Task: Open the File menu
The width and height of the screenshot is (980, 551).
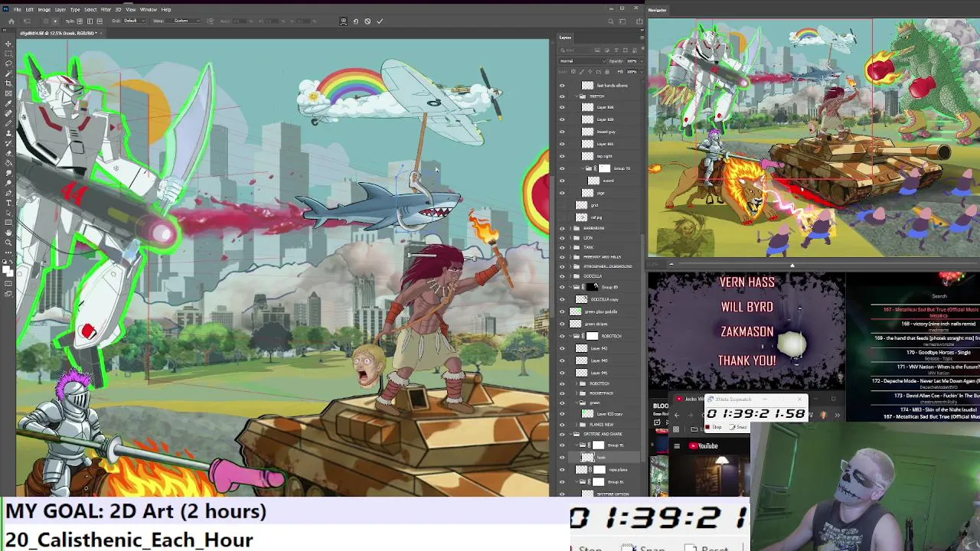Action: click(x=17, y=9)
